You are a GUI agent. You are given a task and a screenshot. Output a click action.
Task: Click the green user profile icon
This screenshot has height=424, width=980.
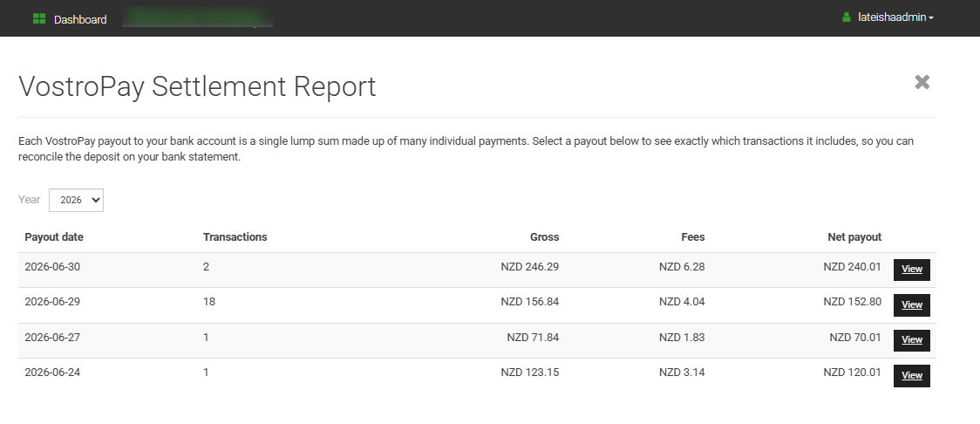click(x=847, y=17)
